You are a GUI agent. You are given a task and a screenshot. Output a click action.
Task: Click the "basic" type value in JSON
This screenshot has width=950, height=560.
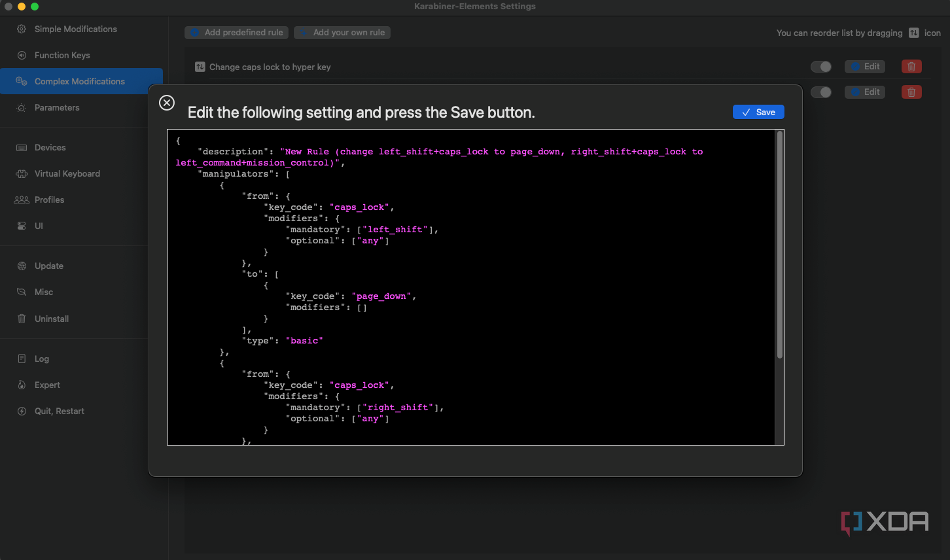click(x=304, y=341)
